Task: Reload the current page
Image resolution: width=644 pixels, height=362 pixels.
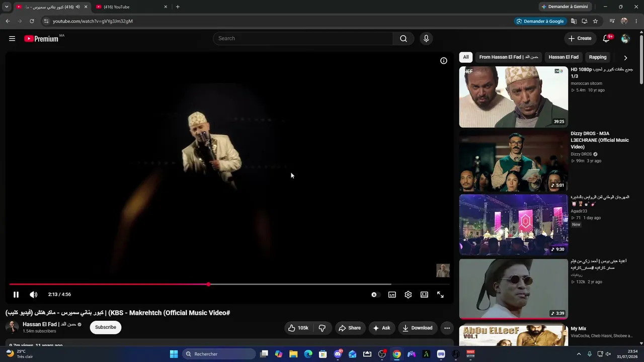Action: pos(32,21)
